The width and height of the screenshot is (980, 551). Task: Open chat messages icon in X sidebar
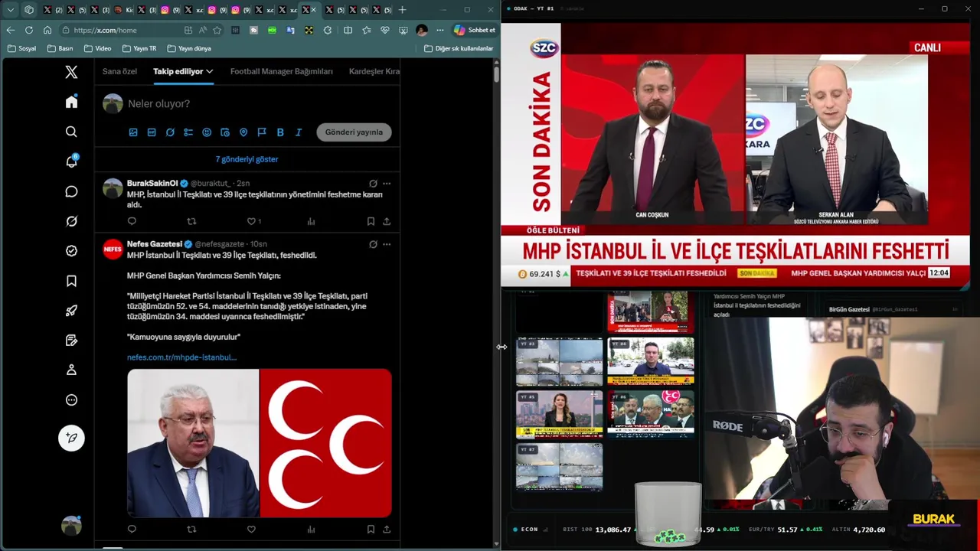click(71, 191)
